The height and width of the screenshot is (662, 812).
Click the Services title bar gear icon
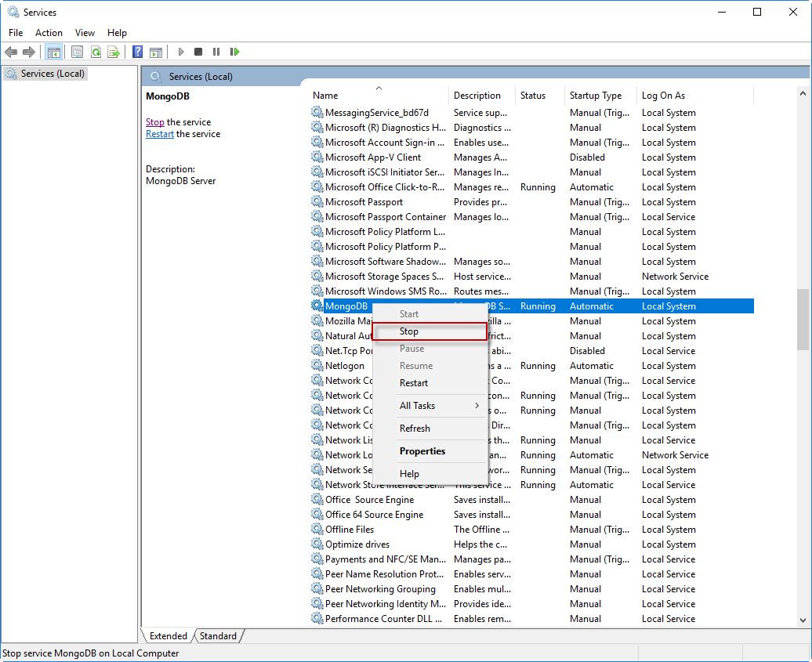click(13, 12)
